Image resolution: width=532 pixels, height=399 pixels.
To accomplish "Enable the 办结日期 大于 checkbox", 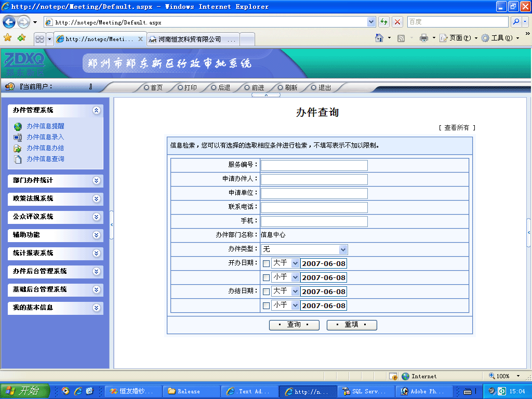I will pyautogui.click(x=266, y=291).
